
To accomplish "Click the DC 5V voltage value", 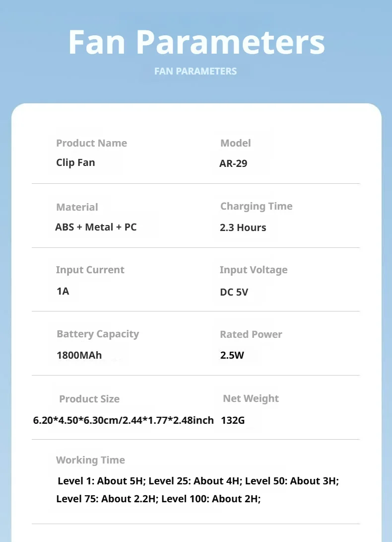I will 234,292.
